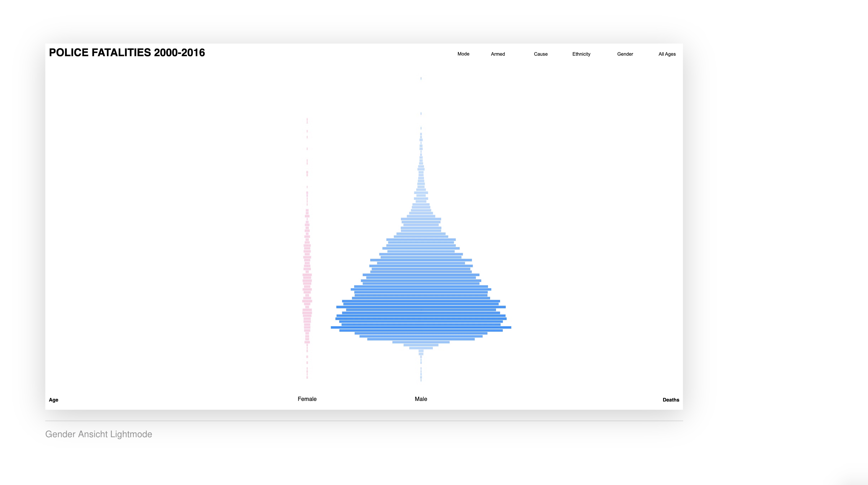Click the widest dark blue male bar

[x=420, y=327]
